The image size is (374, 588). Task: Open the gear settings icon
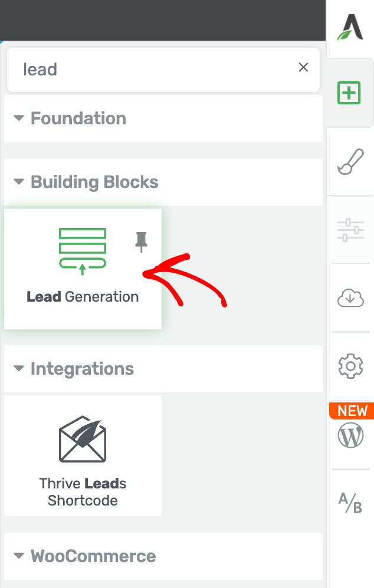[x=350, y=366]
